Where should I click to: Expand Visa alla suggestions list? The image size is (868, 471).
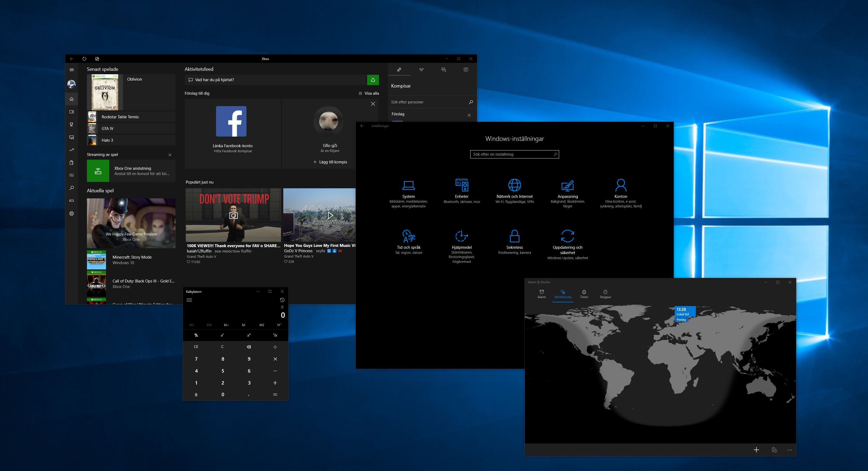(x=369, y=93)
